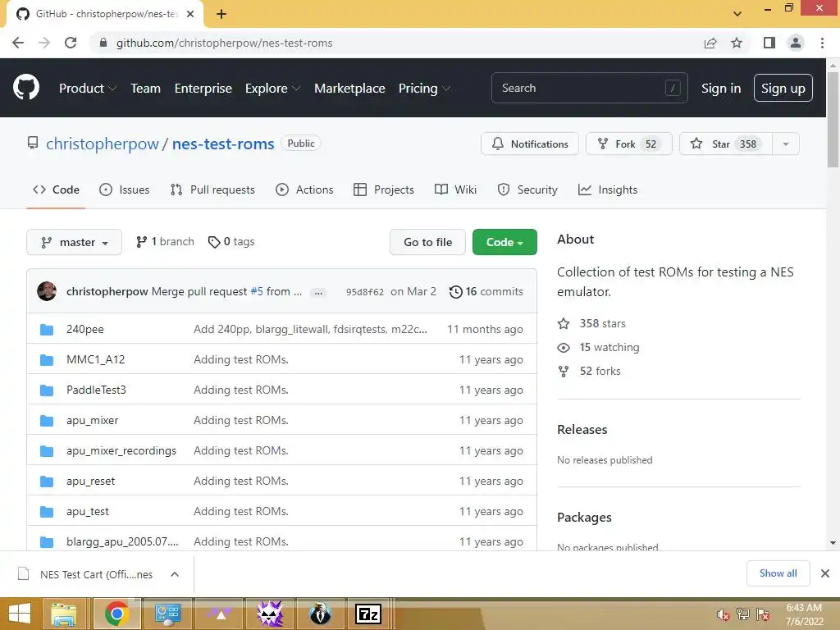Viewport: 840px width, 630px height.
Task: Open 7-Zip from the taskbar
Action: 368,614
